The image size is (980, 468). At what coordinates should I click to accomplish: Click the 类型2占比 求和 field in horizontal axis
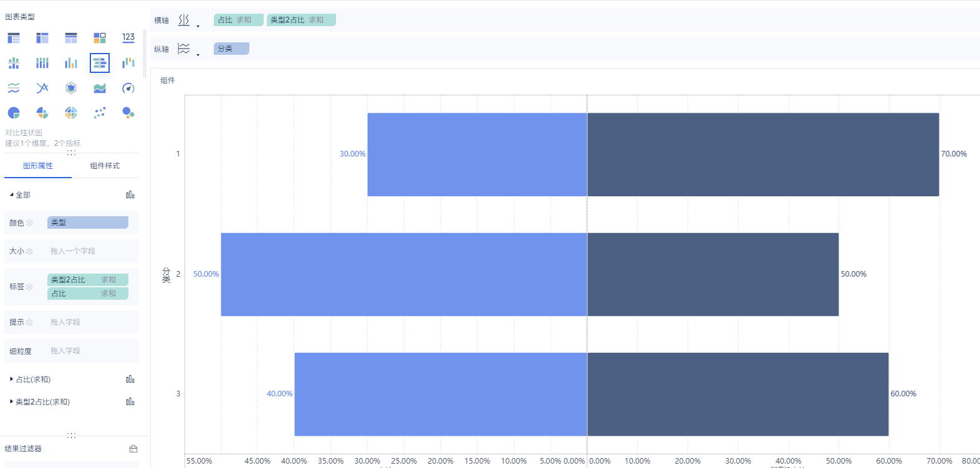301,20
